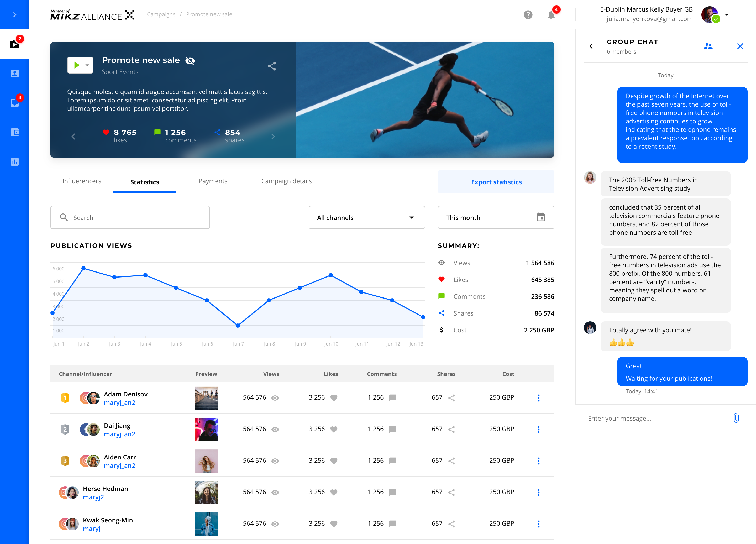Open the All channels dropdown

click(367, 217)
